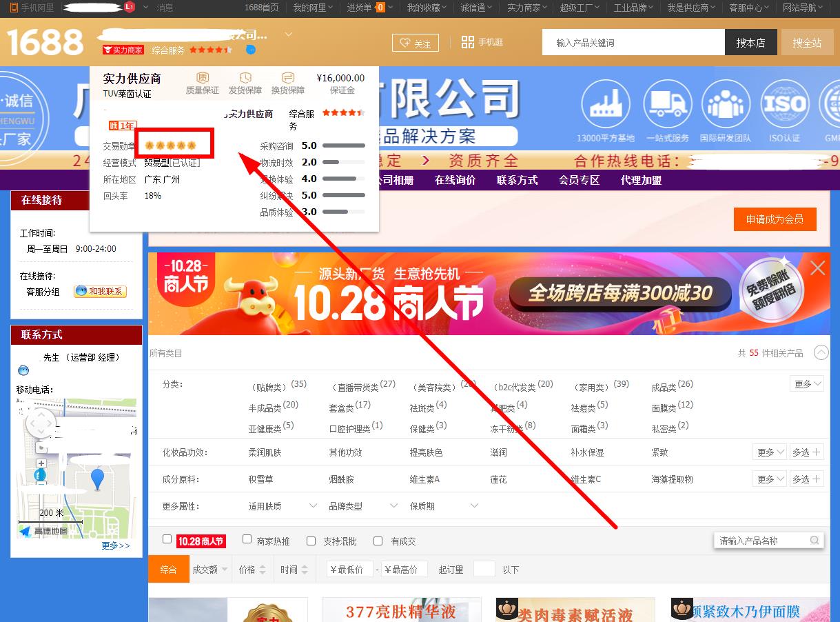Tick the 有成交 filter checkbox

pyautogui.click(x=378, y=541)
